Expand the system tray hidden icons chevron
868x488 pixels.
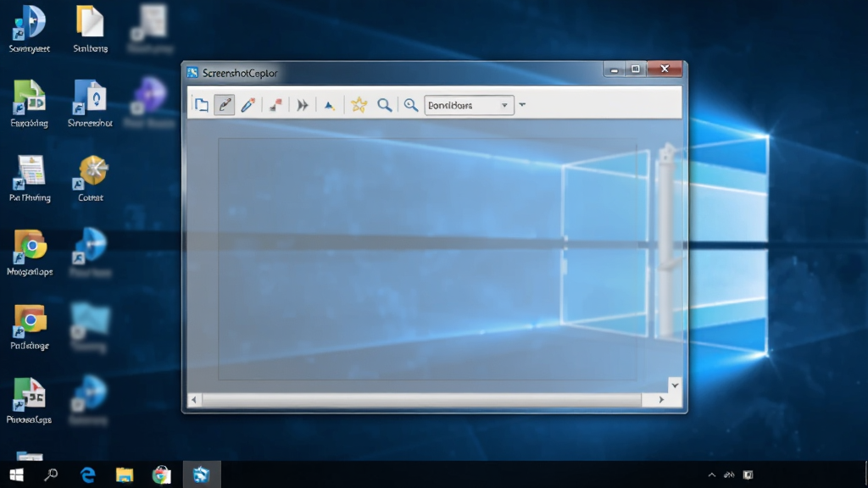(712, 474)
